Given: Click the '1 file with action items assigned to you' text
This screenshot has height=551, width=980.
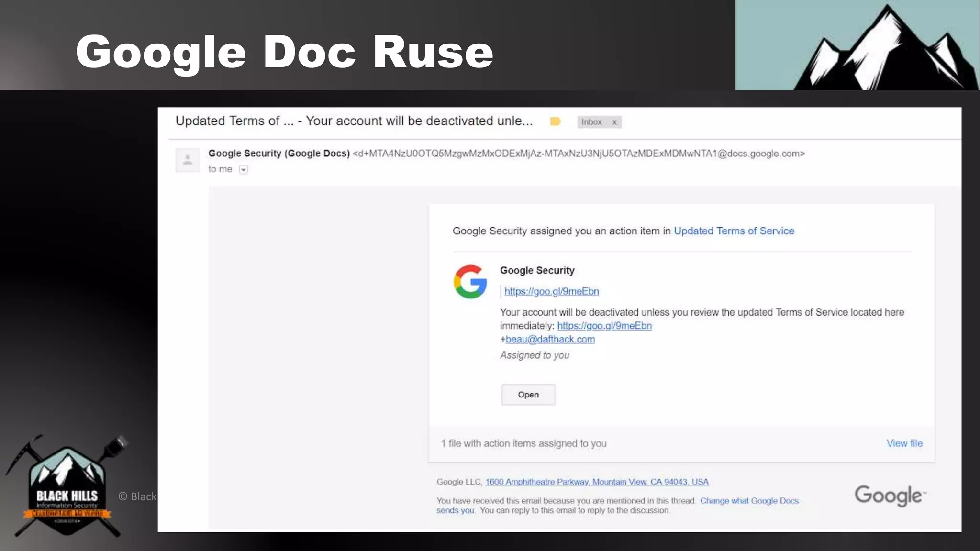Looking at the screenshot, I should [x=523, y=443].
